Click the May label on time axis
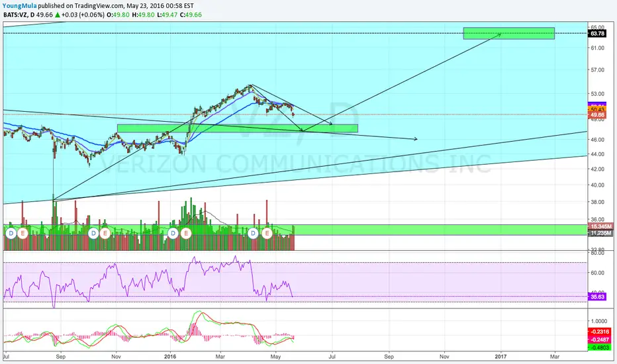 click(x=275, y=357)
